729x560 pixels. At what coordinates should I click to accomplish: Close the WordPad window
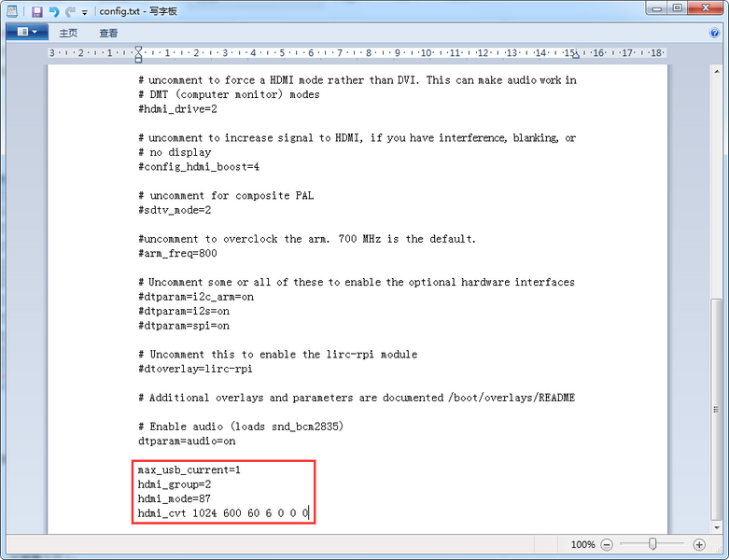coord(706,7)
